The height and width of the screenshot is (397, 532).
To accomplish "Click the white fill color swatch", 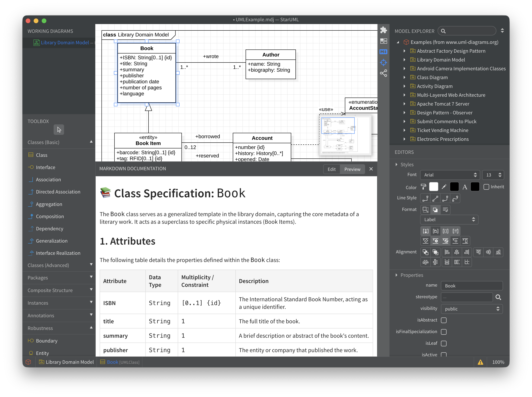I will pyautogui.click(x=434, y=187).
